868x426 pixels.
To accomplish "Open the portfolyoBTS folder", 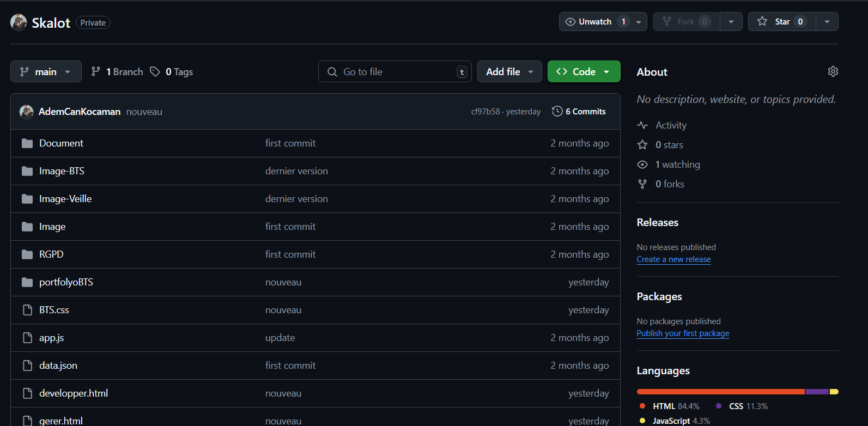I will pos(66,282).
